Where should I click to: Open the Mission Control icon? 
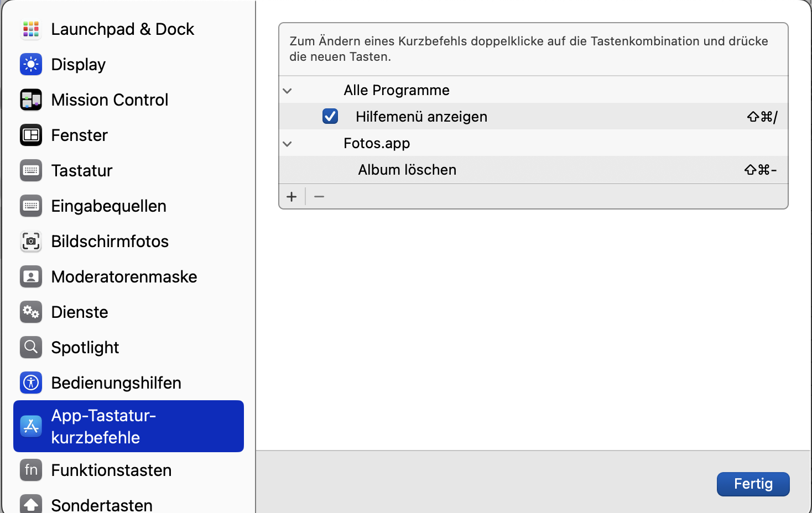click(31, 100)
